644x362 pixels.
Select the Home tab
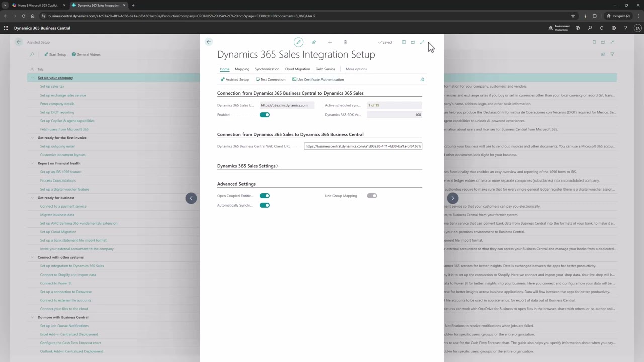[x=225, y=69]
